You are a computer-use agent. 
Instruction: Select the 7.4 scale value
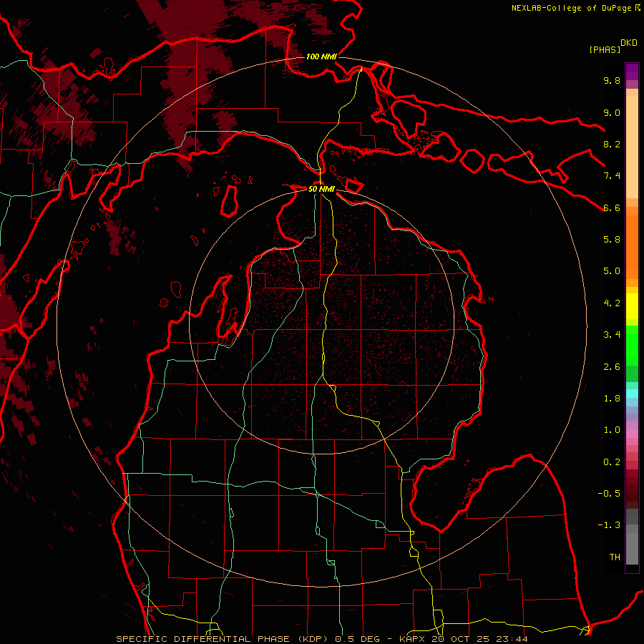click(612, 176)
